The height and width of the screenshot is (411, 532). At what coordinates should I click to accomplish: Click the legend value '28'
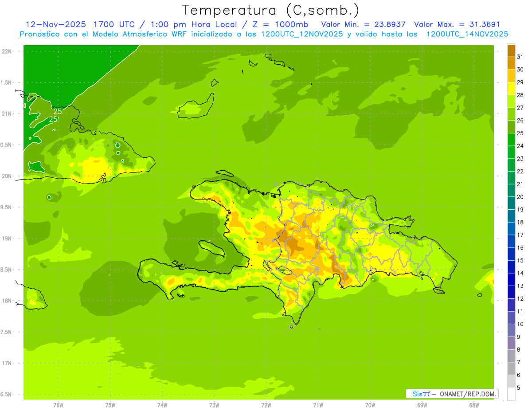pyautogui.click(x=520, y=95)
